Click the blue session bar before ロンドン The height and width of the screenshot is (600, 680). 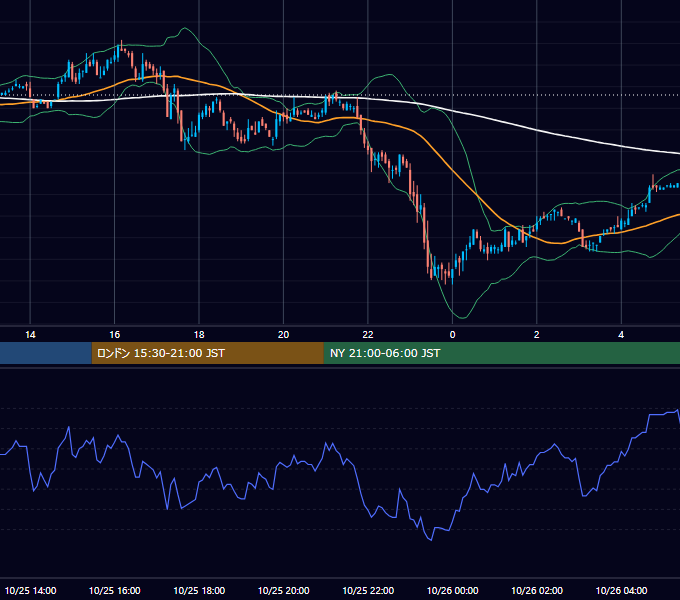46,353
